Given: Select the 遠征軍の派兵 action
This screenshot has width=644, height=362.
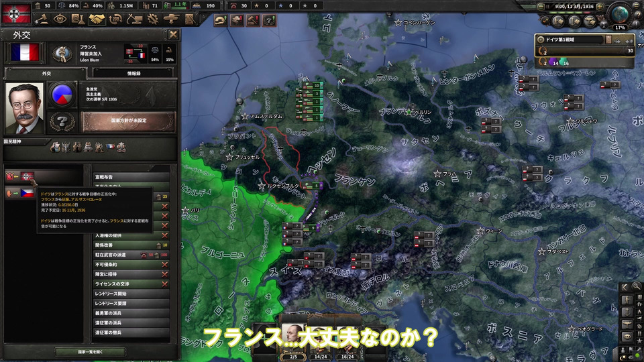Looking at the screenshot, I should 131,323.
